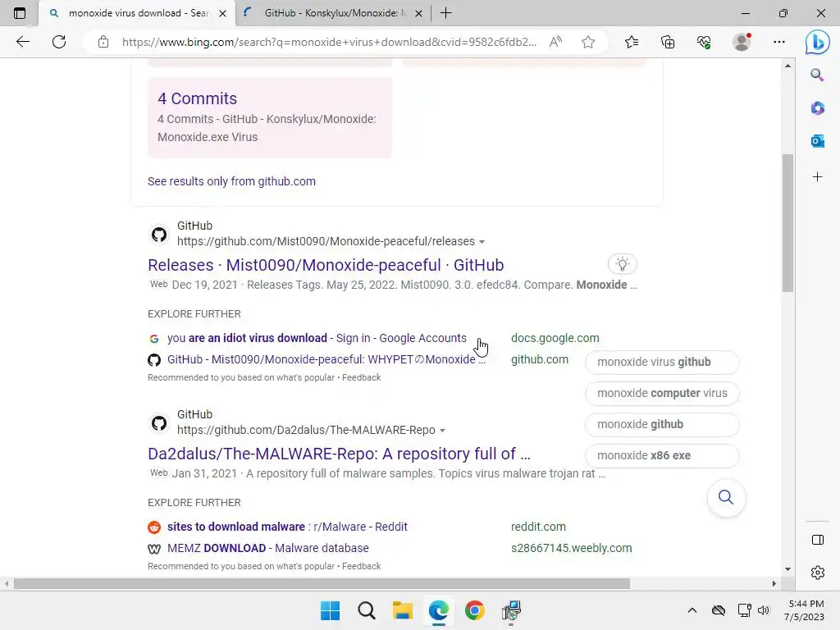The width and height of the screenshot is (840, 630).
Task: Open a new browser tab
Action: pyautogui.click(x=445, y=13)
